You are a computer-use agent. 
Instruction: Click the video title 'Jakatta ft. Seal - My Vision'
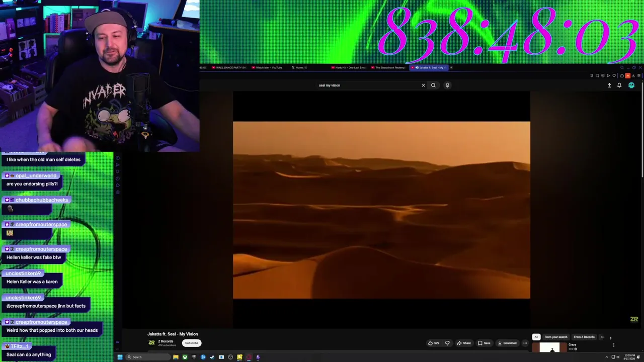pos(173,334)
